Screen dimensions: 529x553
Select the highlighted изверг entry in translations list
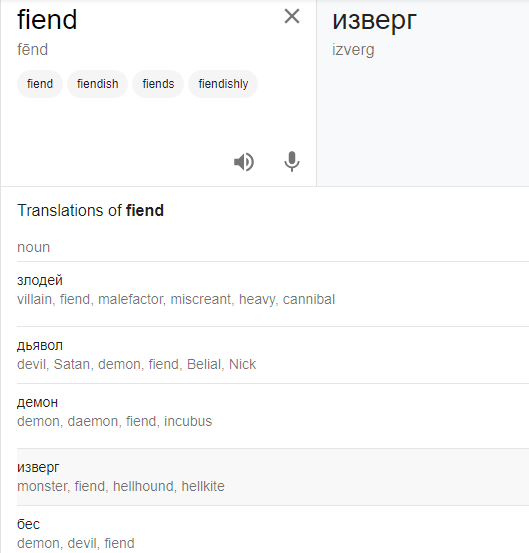[273, 477]
